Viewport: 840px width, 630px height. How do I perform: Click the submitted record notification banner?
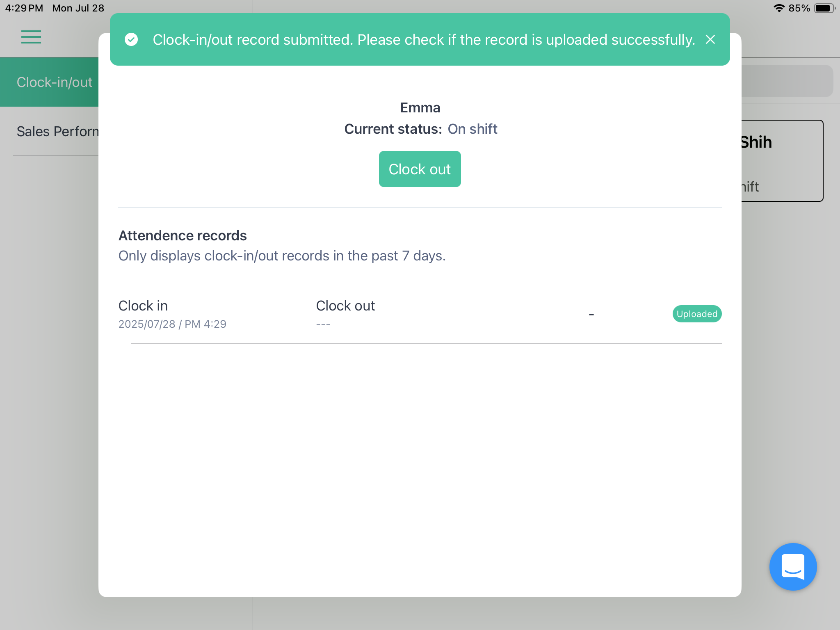pyautogui.click(x=420, y=39)
